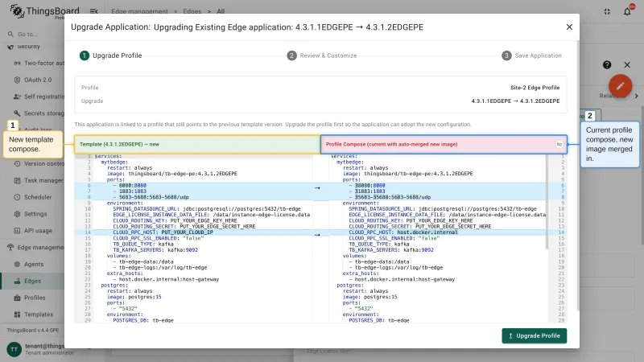Screen dimensions: 644x362
Task: Select step 3 Save Application
Action: pos(531,56)
